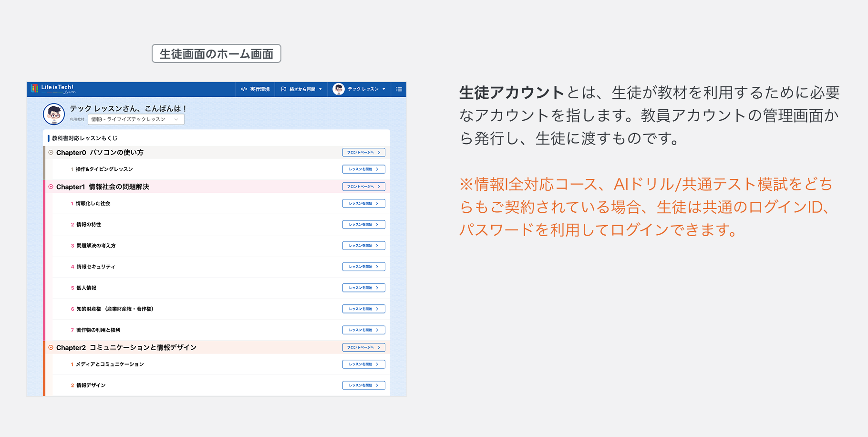Start lesson 個人情報
The width and height of the screenshot is (868, 437).
(363, 288)
